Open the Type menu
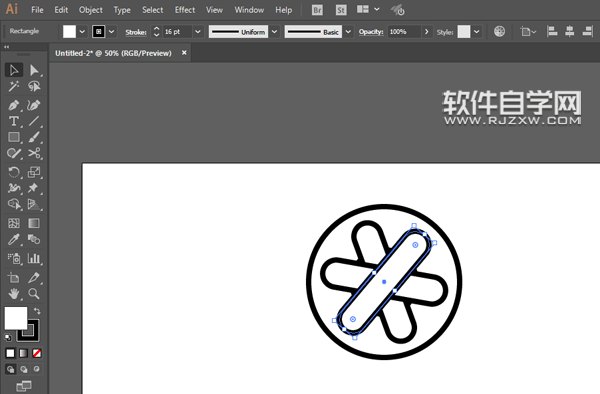600x394 pixels. click(x=122, y=10)
